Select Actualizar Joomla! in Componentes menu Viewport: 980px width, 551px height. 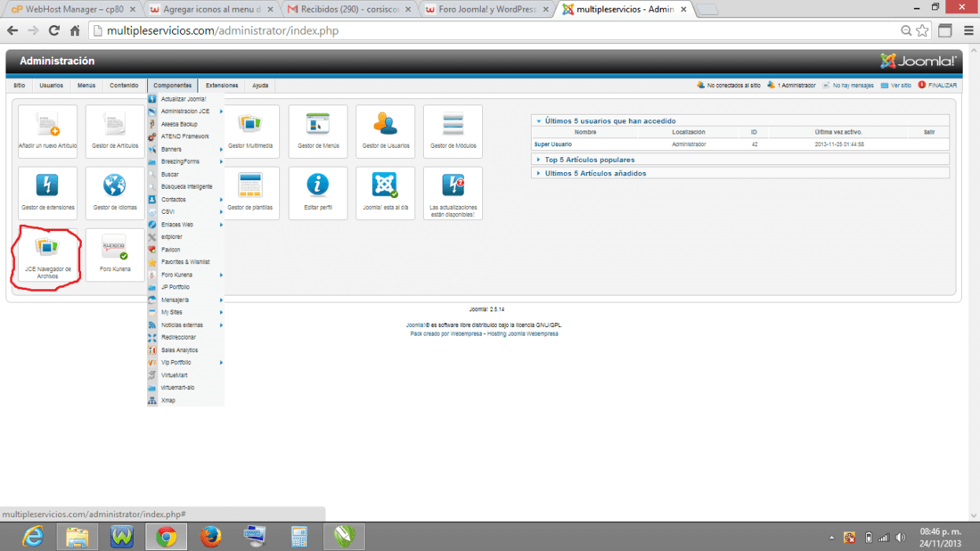click(185, 99)
